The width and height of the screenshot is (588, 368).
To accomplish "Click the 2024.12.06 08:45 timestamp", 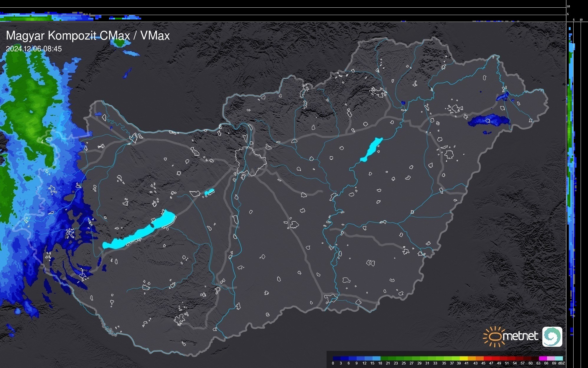I will click(x=34, y=49).
